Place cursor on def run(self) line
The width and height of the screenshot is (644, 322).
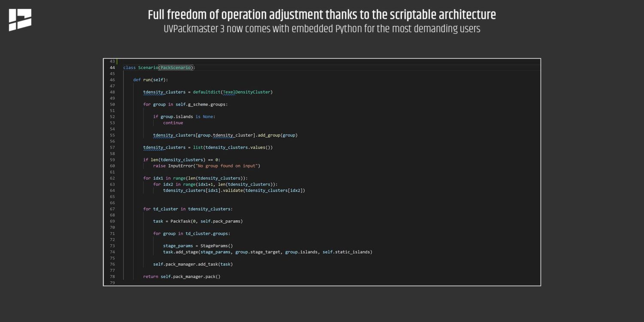(150, 80)
